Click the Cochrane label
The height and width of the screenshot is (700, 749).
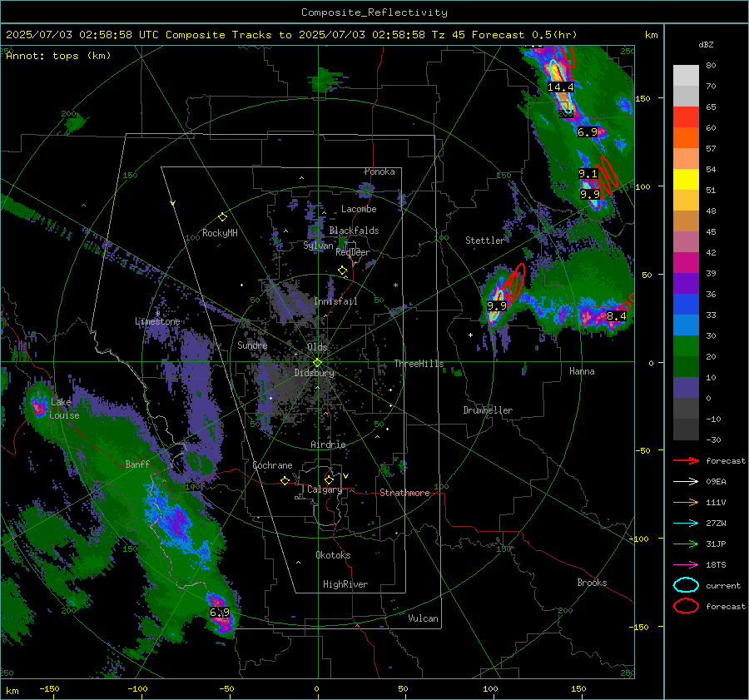(x=272, y=465)
